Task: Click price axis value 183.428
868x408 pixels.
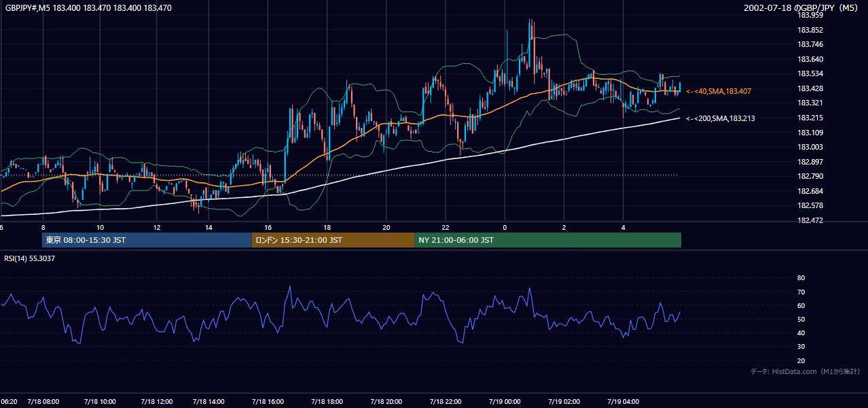Action: (810, 88)
